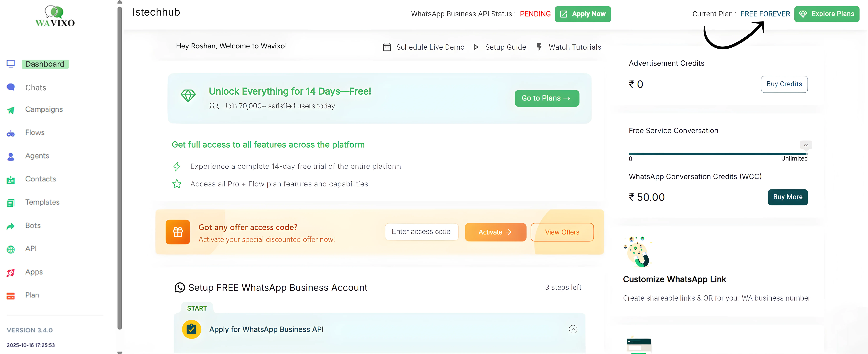Go to the Plan sidebar item
The width and height of the screenshot is (868, 354).
pos(32,295)
